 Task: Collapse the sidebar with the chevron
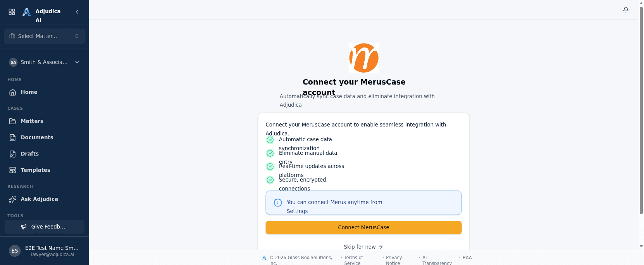click(x=77, y=12)
